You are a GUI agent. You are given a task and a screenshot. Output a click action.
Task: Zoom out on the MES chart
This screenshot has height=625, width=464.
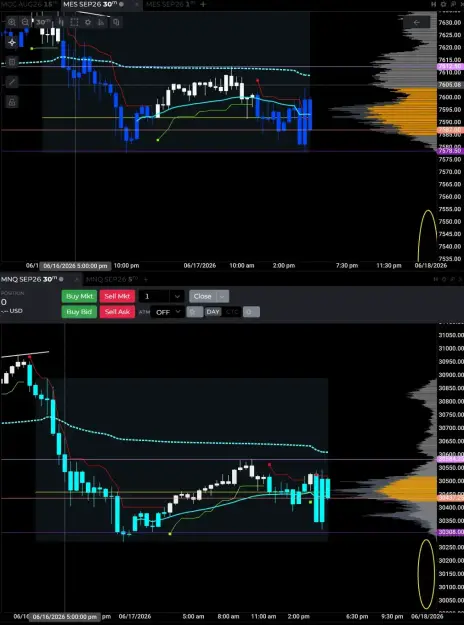pyautogui.click(x=25, y=22)
